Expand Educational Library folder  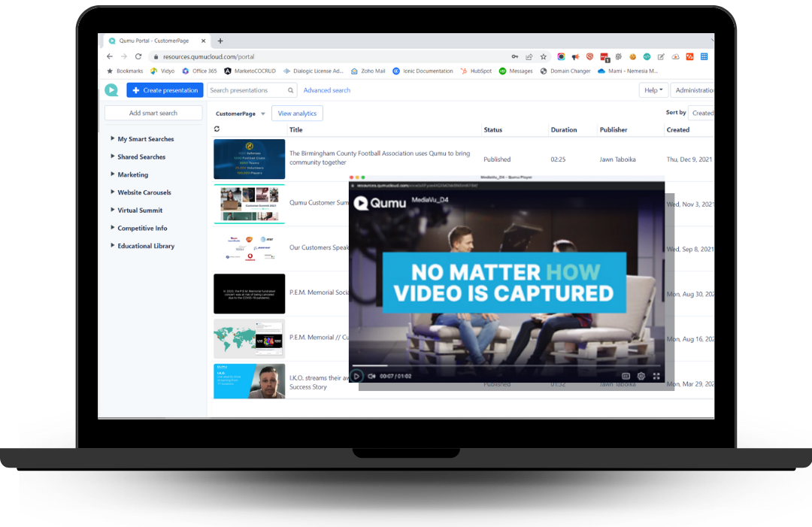click(112, 245)
